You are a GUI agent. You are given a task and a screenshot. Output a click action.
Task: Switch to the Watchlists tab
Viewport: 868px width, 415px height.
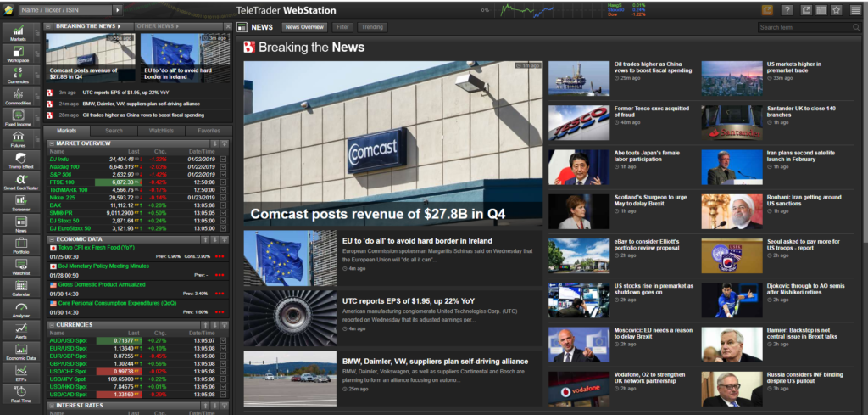click(x=161, y=131)
